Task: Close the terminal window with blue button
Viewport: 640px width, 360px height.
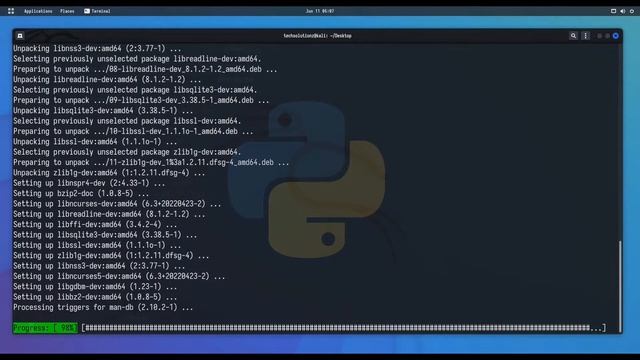Action: [616, 36]
